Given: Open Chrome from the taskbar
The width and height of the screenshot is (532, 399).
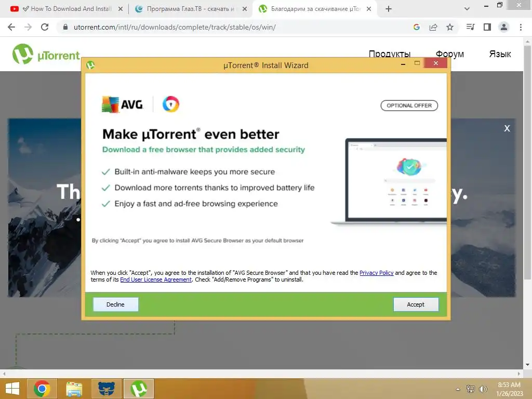Looking at the screenshot, I should click(x=42, y=389).
